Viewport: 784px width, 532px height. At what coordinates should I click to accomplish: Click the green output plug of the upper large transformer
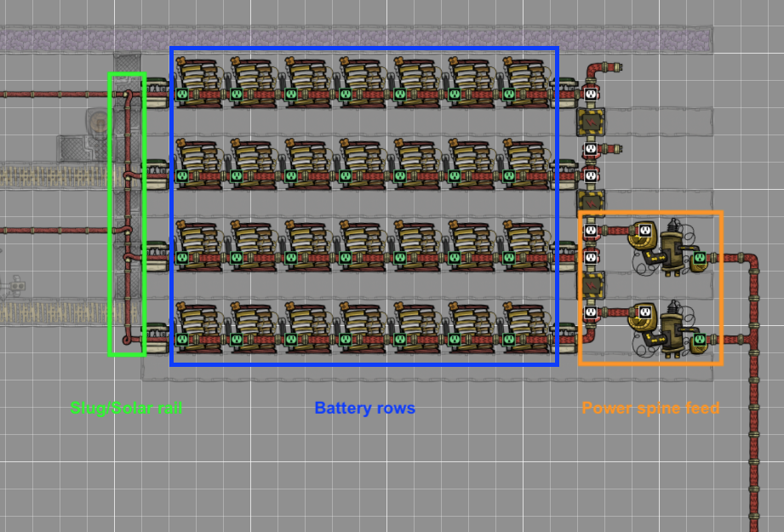pos(700,258)
